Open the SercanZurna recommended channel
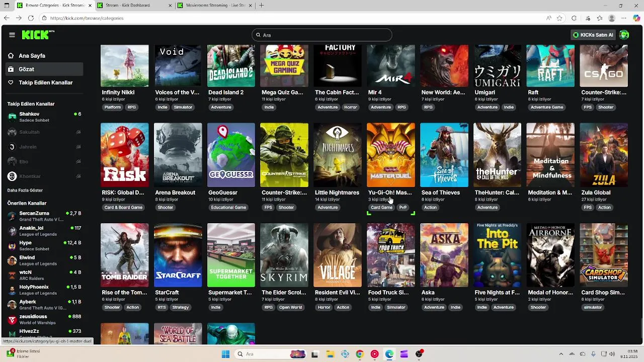 pos(44,216)
